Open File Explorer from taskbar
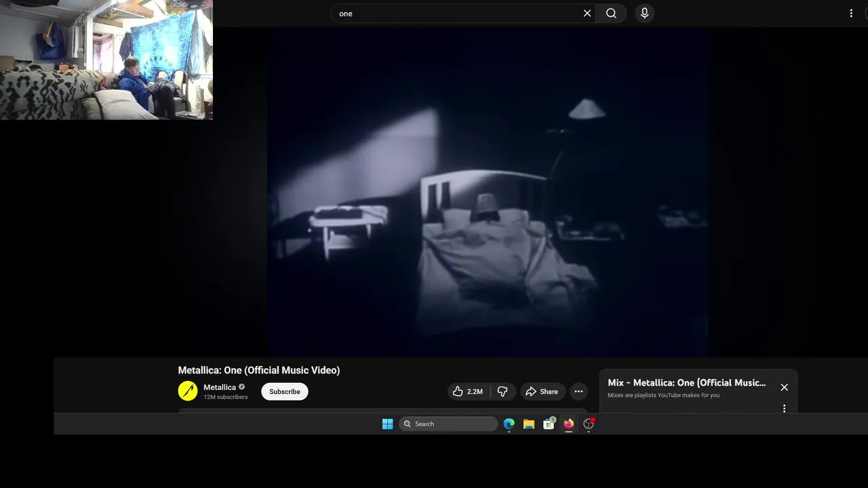The height and width of the screenshot is (488, 868). tap(529, 424)
